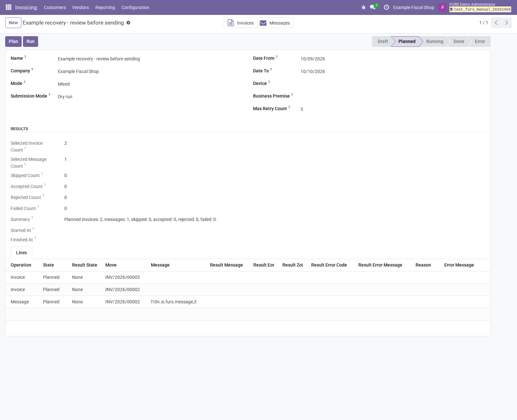Click the gear icon beside record title
Screen dimensions: 517x420
click(128, 23)
